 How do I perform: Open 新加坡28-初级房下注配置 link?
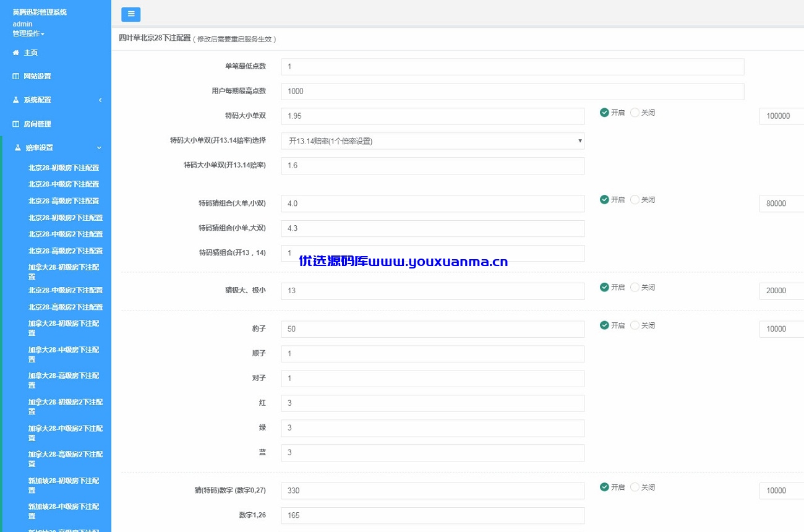[x=64, y=485]
